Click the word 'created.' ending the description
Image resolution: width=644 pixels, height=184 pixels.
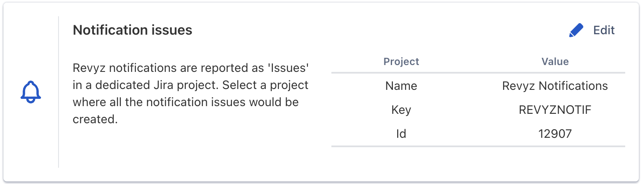[95, 119]
